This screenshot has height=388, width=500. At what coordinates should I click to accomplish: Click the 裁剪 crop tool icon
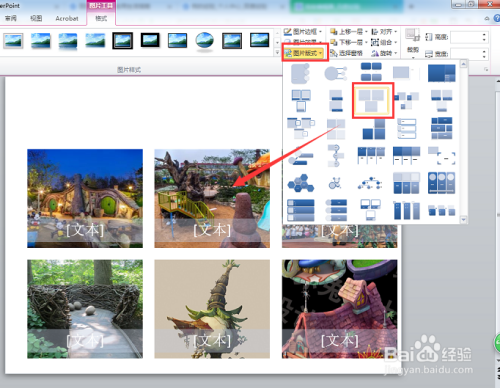[x=413, y=35]
